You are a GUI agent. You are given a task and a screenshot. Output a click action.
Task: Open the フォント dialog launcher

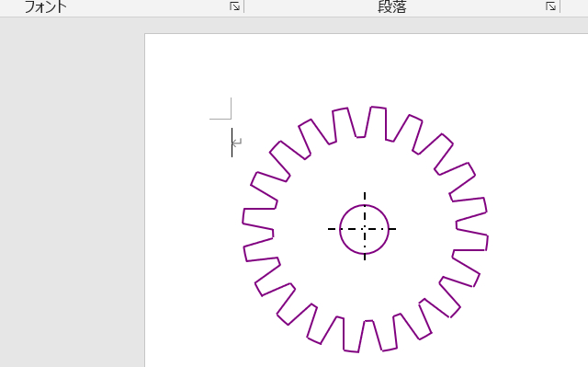click(235, 6)
